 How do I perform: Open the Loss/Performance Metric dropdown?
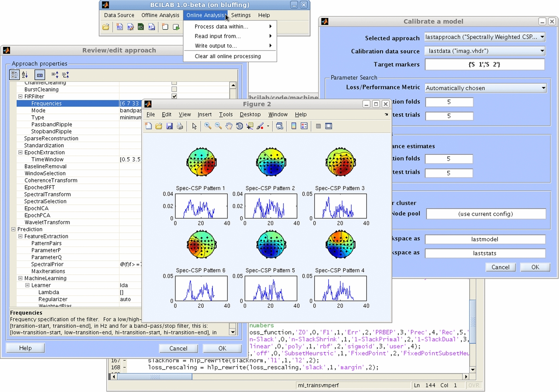pos(485,88)
